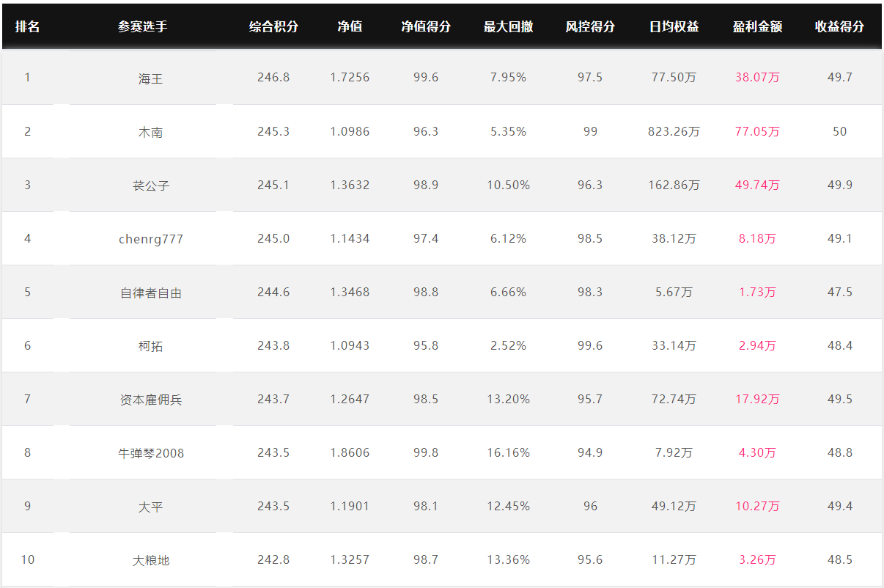Screen dimensions: 884x588
Task: Select contestant 大平
Action: tap(150, 507)
